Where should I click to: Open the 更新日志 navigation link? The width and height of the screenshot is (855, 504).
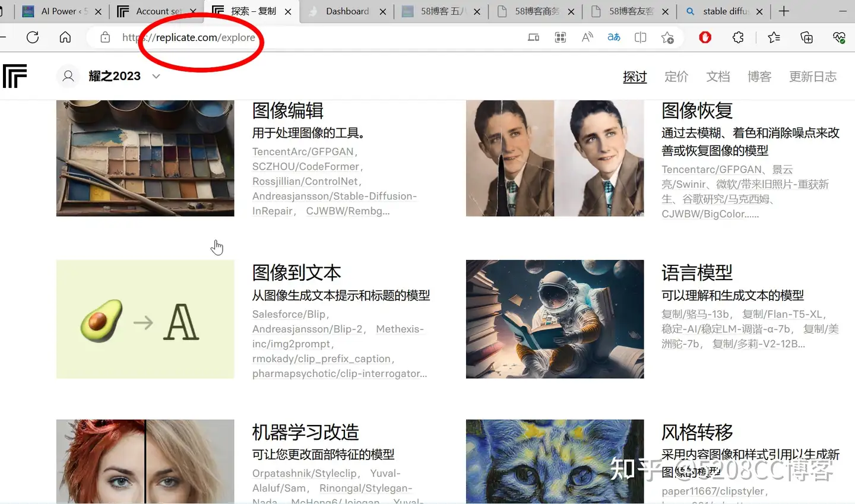click(x=813, y=77)
